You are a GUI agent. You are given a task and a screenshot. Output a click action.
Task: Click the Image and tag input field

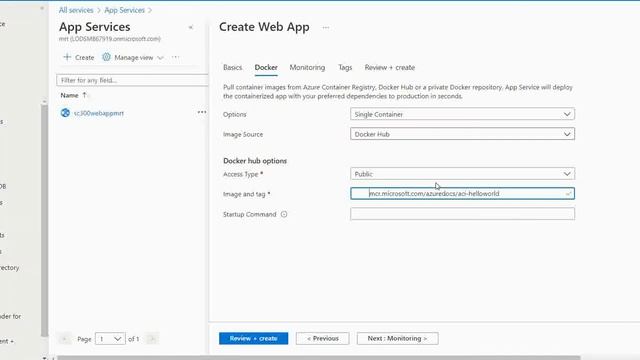[462, 193]
